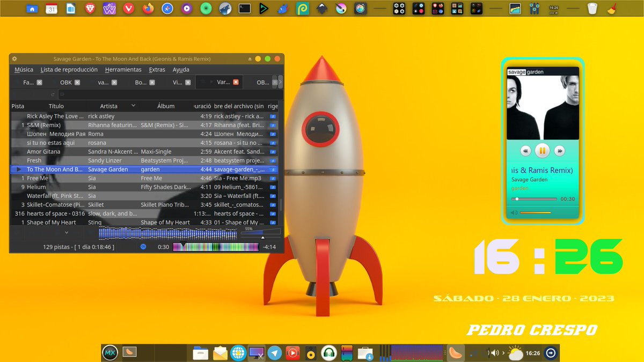
Task: Adjust the 55% volume slider in player
Action: 260,232
